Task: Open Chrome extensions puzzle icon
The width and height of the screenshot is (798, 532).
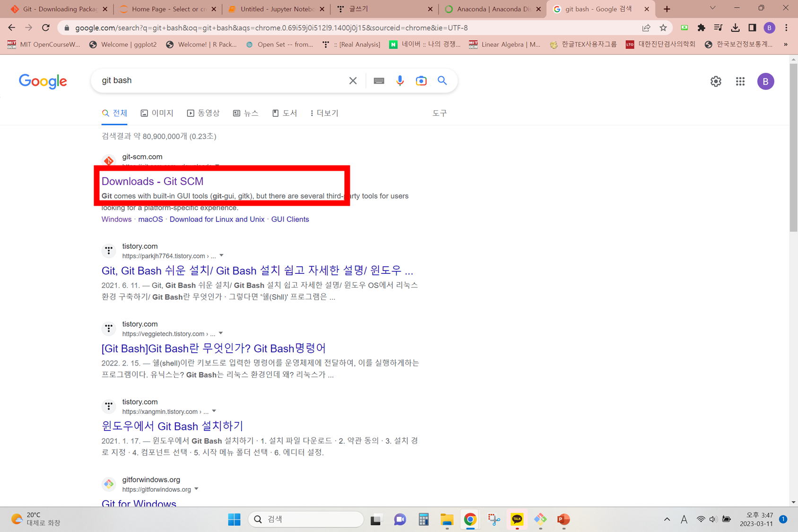Action: click(701, 28)
